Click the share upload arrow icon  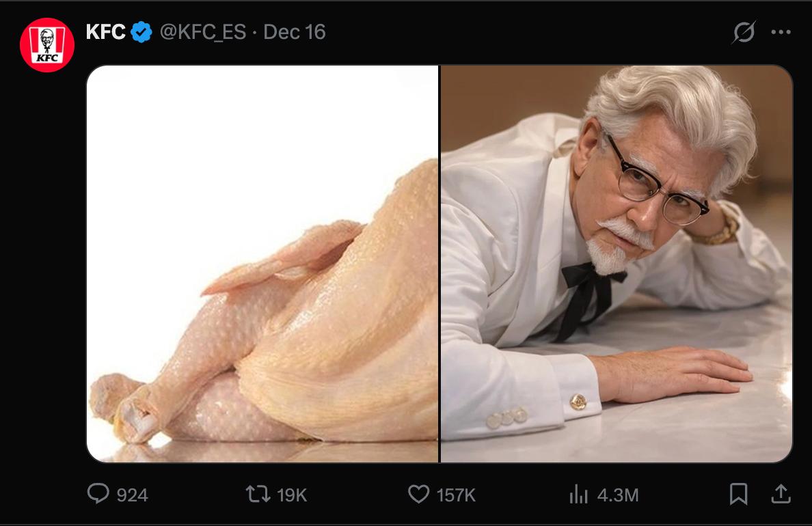(781, 493)
